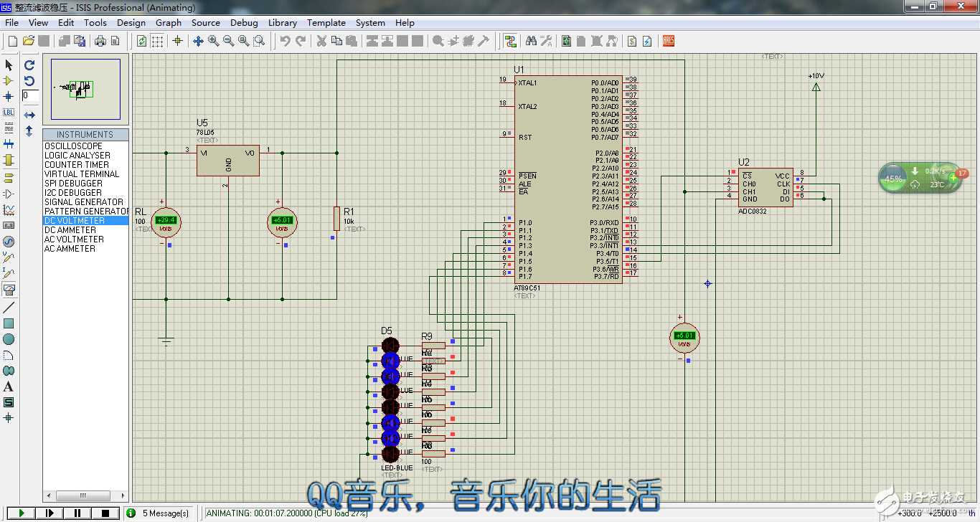980x522 pixels.
Task: Select the 2D Graphics Box tool
Action: click(9, 323)
